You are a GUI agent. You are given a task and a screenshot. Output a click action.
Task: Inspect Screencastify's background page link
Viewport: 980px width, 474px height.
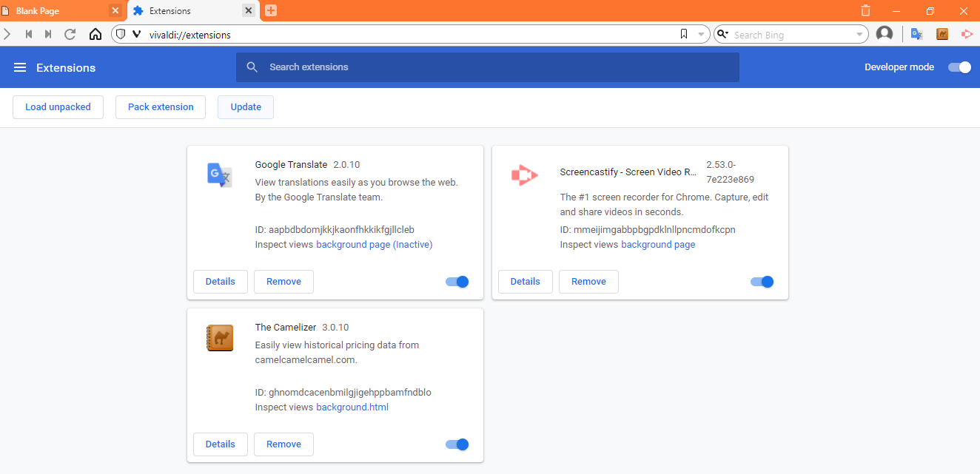[x=658, y=244]
